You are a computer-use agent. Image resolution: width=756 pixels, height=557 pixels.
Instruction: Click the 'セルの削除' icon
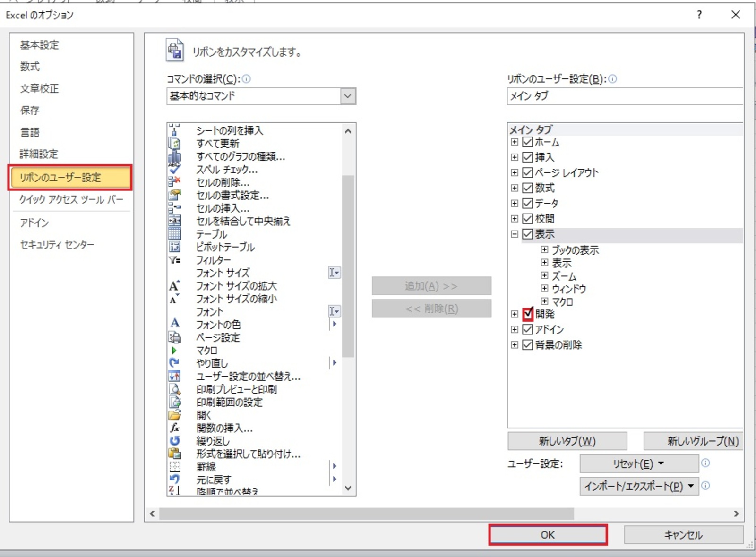[x=175, y=182]
